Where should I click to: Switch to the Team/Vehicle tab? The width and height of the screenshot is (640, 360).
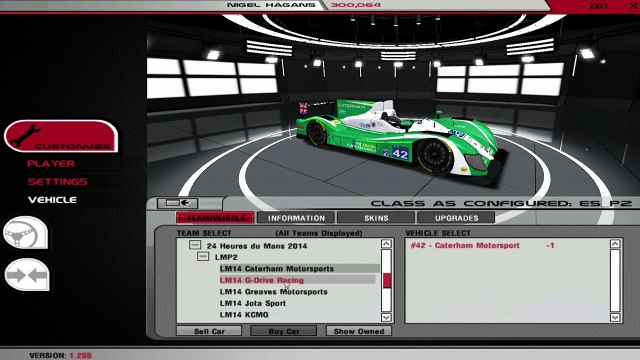216,218
